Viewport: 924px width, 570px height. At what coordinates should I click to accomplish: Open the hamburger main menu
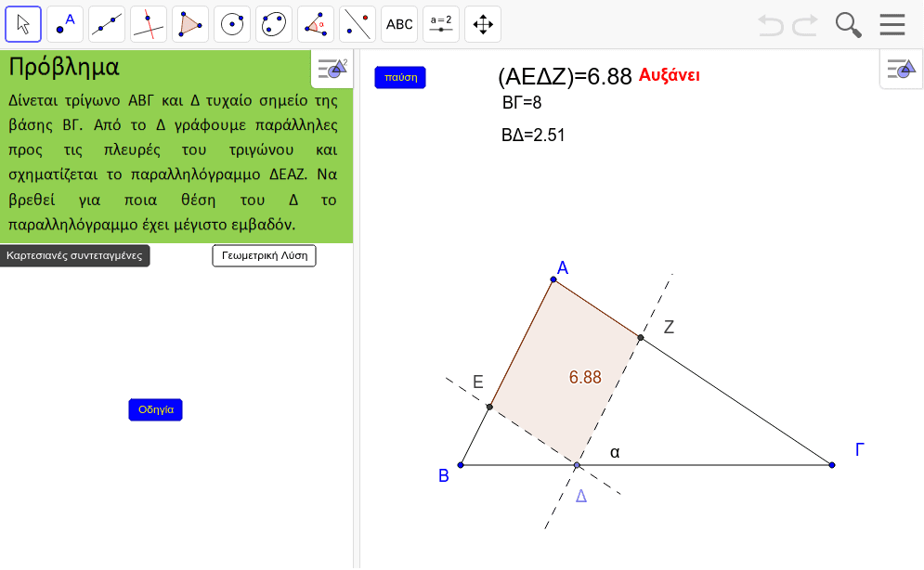(x=892, y=25)
